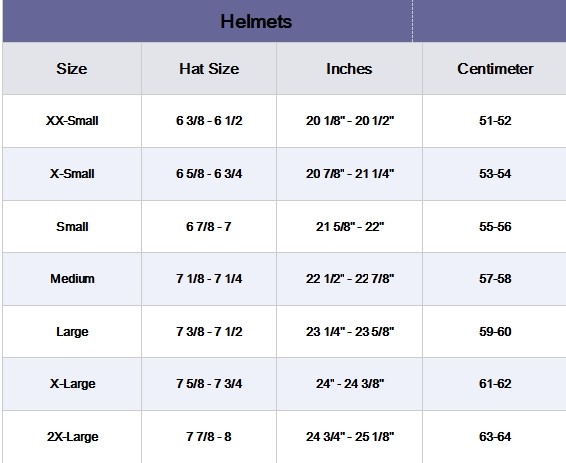This screenshot has width=566, height=463.
Task: Click the Helmets table title
Action: 256,22
